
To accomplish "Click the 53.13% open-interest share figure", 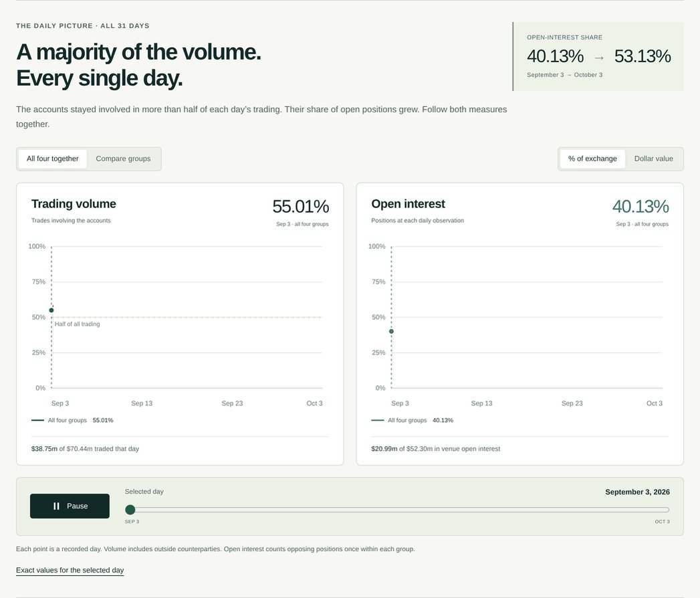I will (x=643, y=56).
